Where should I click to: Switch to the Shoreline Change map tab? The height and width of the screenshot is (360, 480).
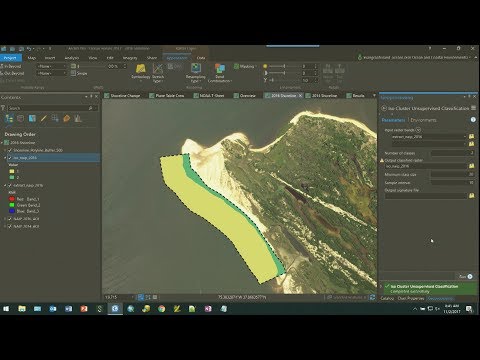pyautogui.click(x=122, y=96)
